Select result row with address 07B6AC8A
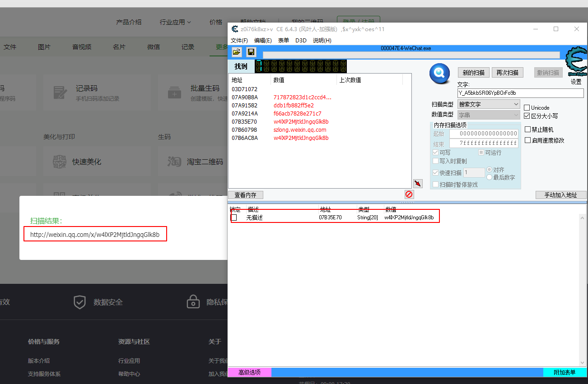This screenshot has width=588, height=384. coord(319,138)
